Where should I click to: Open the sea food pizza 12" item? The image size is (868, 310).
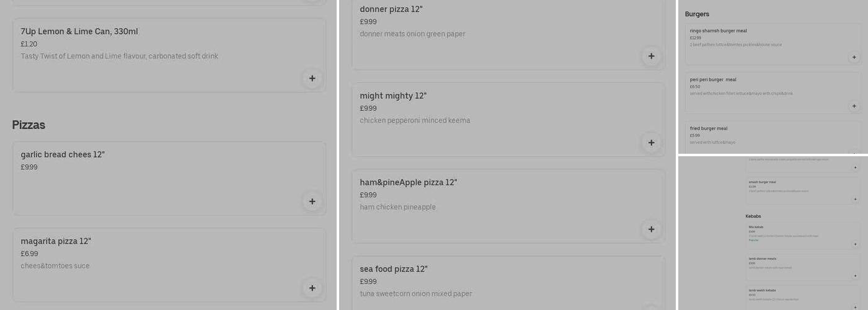coord(394,269)
